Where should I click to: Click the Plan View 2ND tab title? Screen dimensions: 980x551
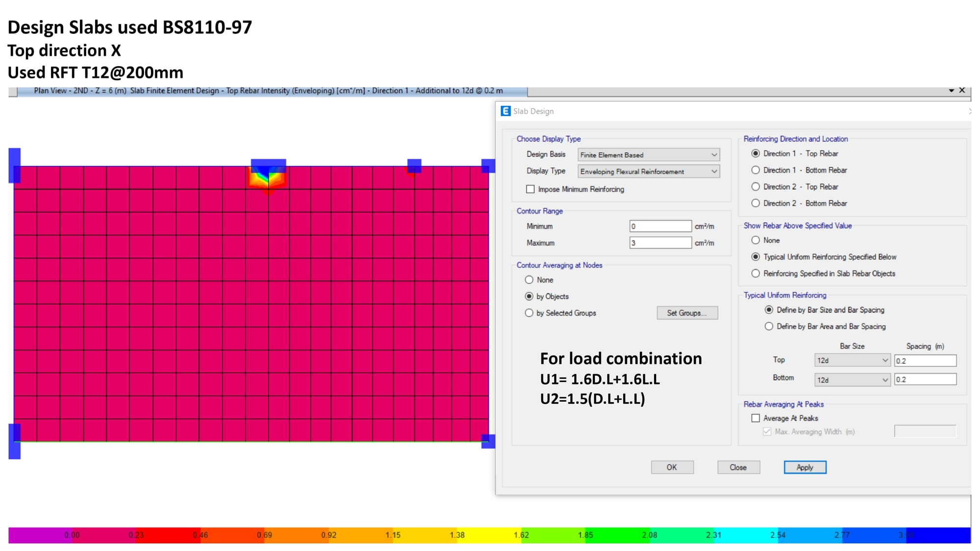268,91
